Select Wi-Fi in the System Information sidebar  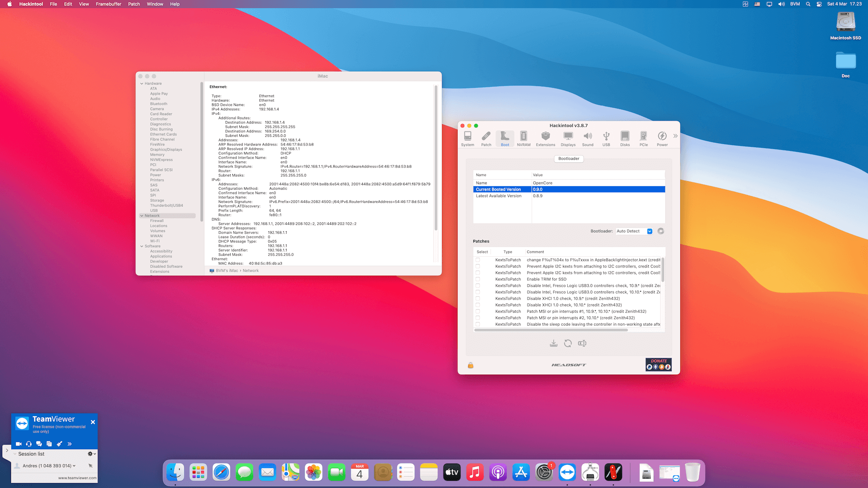(x=155, y=241)
